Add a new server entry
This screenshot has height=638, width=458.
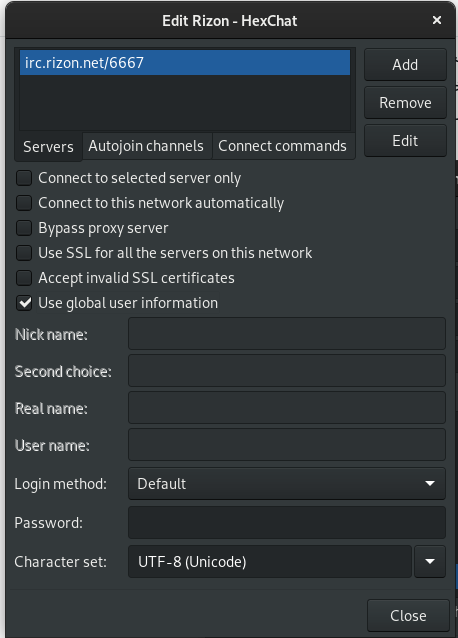(405, 64)
